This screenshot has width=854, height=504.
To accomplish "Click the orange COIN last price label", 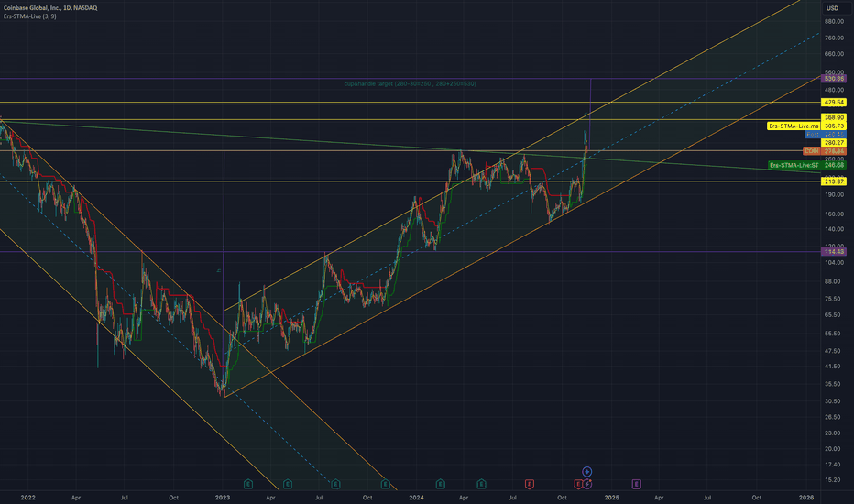I will pos(825,151).
